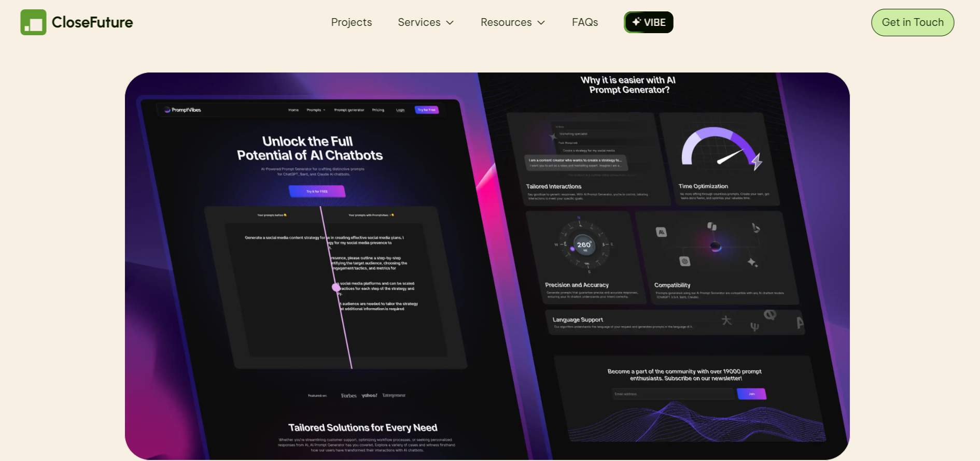
Task: Open the VIBE button
Action: 649,22
